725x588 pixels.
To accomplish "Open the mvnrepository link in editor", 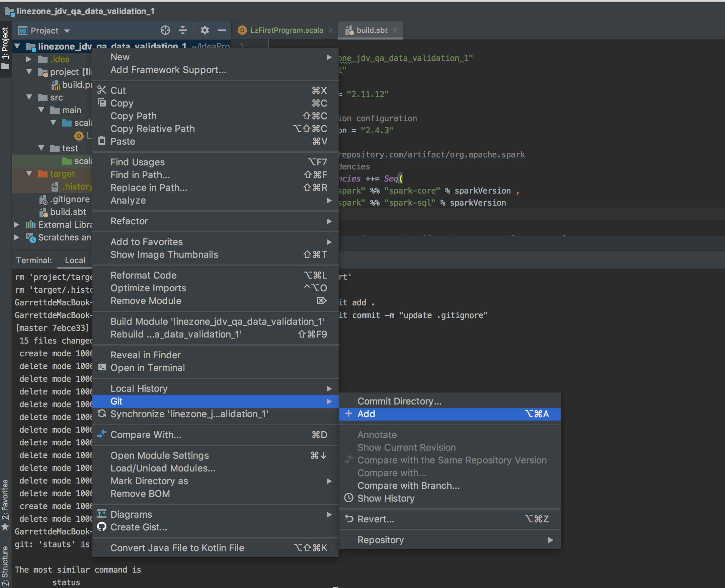I will (432, 154).
